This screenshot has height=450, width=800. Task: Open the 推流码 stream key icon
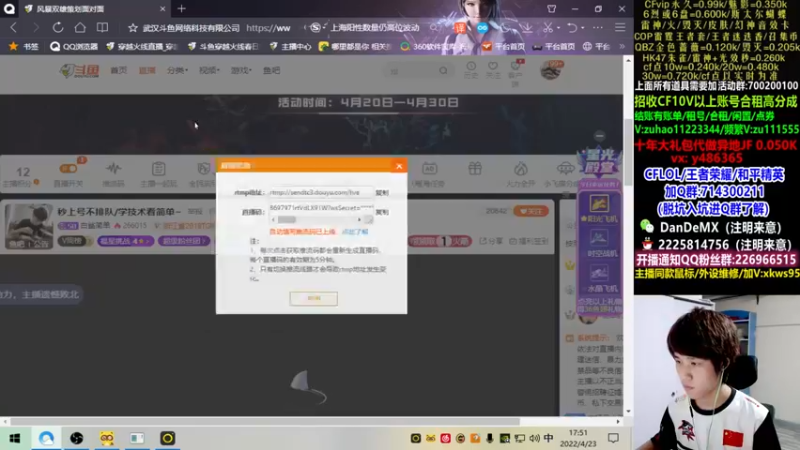(113, 173)
